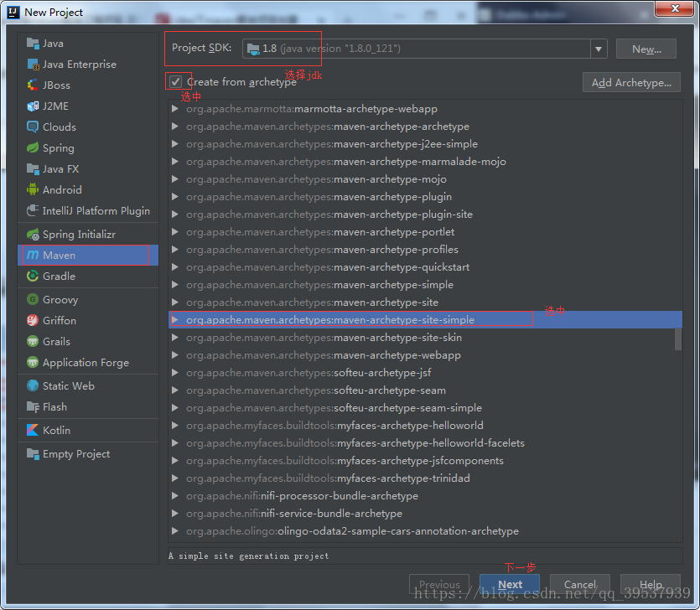Select the Static Web project type
This screenshot has height=610, width=700.
coord(88,385)
